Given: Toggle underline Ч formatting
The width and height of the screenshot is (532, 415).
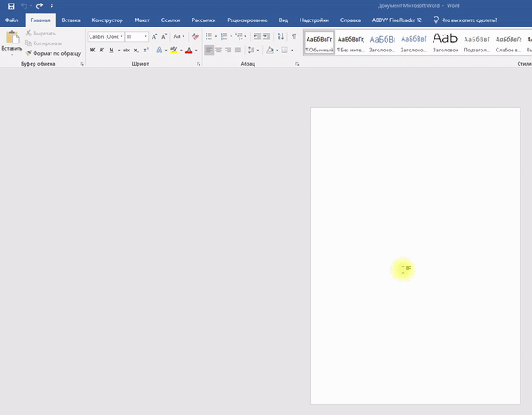Looking at the screenshot, I should point(112,50).
